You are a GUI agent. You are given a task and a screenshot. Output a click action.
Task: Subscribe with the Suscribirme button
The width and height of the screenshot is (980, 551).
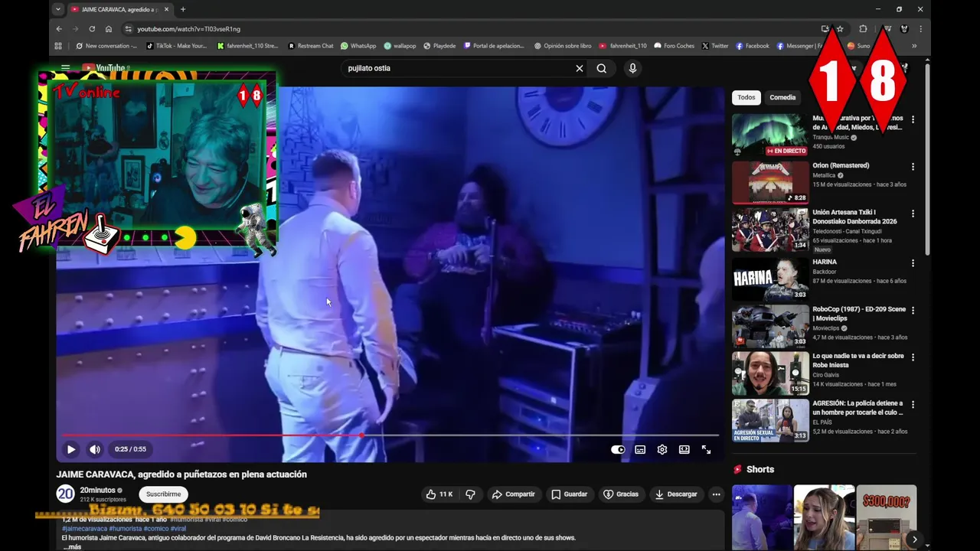click(x=164, y=494)
